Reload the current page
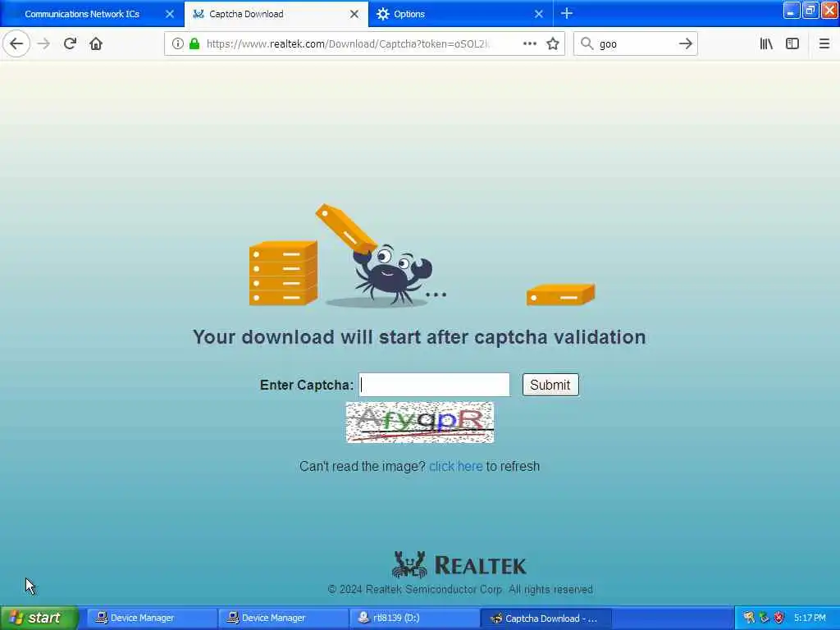The width and height of the screenshot is (840, 630). pos(70,43)
